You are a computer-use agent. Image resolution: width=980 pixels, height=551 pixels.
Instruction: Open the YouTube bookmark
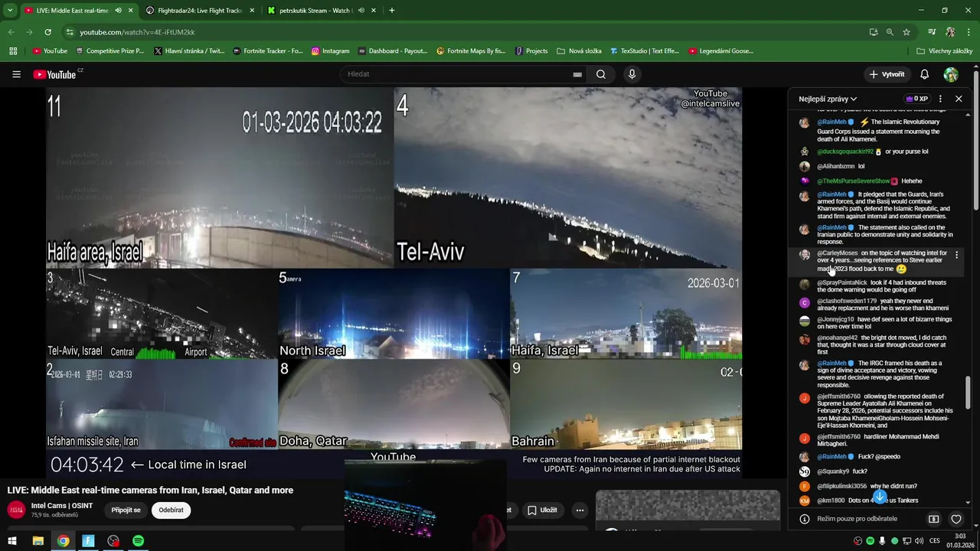(x=50, y=51)
